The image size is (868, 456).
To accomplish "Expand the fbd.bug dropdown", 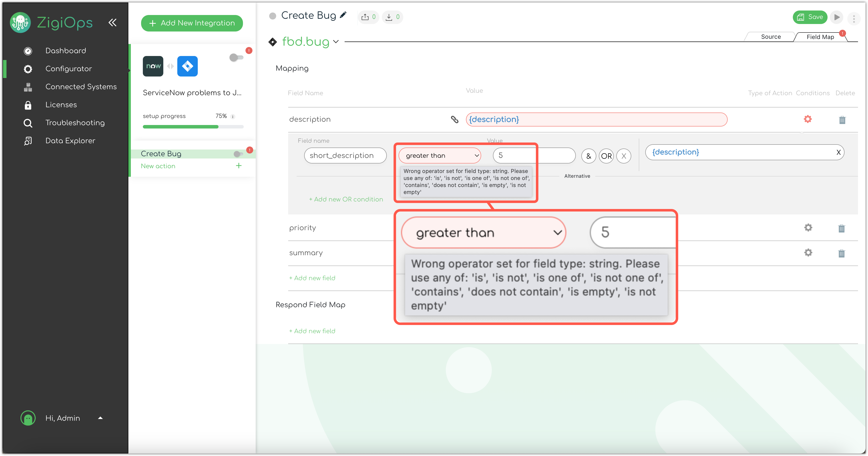I will (x=336, y=41).
